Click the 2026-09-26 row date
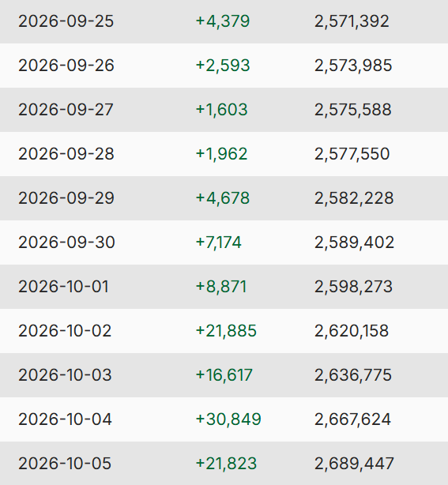The width and height of the screenshot is (448, 485). 66,66
